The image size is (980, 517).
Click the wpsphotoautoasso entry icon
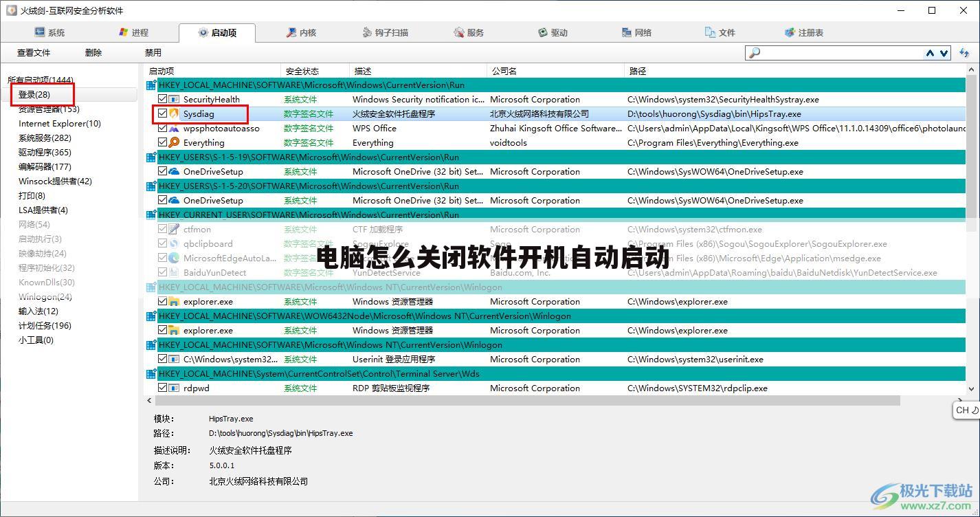(174, 129)
